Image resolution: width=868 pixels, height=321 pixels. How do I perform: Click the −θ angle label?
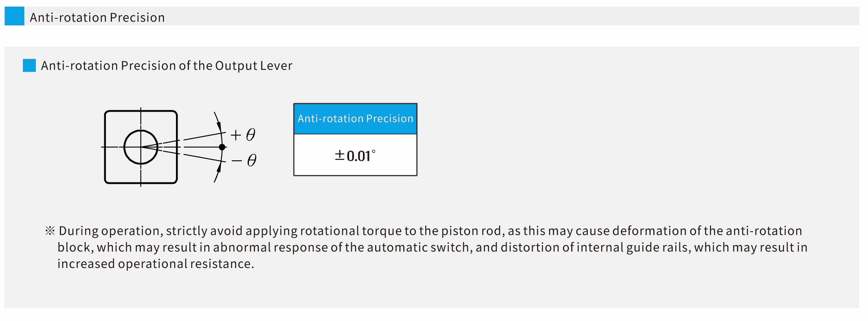tap(244, 160)
